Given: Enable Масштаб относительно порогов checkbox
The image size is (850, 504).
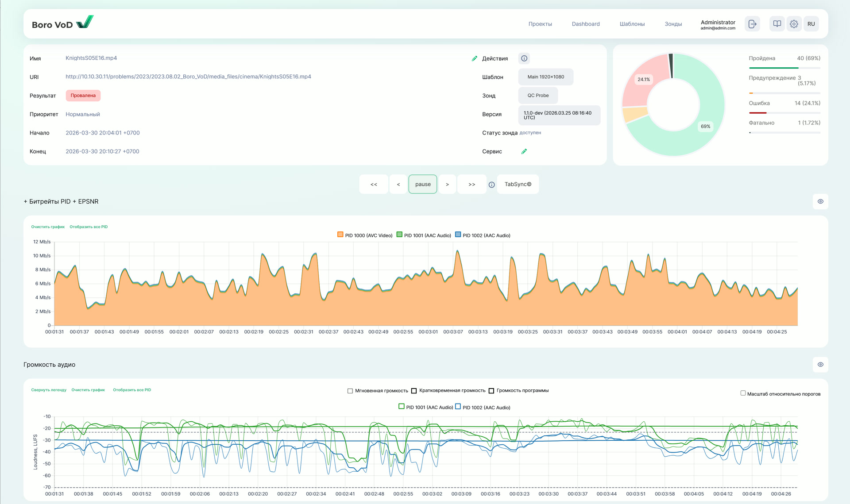Looking at the screenshot, I should [743, 393].
